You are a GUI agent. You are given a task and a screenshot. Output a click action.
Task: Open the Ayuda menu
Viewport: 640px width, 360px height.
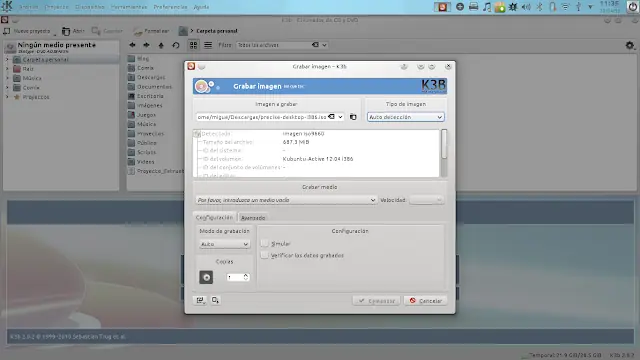[201, 7]
